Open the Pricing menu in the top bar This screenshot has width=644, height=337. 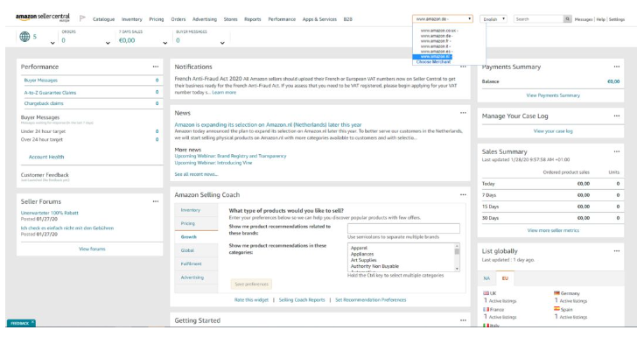(x=156, y=19)
